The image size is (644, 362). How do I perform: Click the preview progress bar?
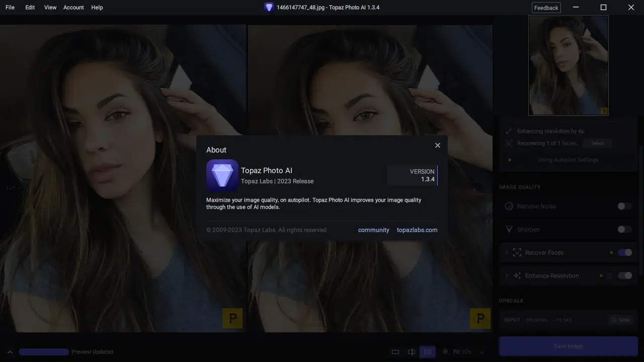(44, 352)
